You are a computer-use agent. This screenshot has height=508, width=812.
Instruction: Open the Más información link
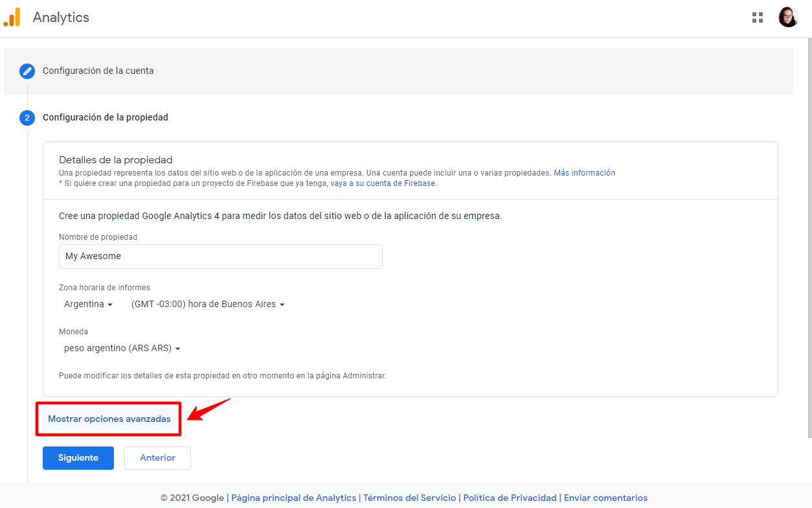pos(584,173)
